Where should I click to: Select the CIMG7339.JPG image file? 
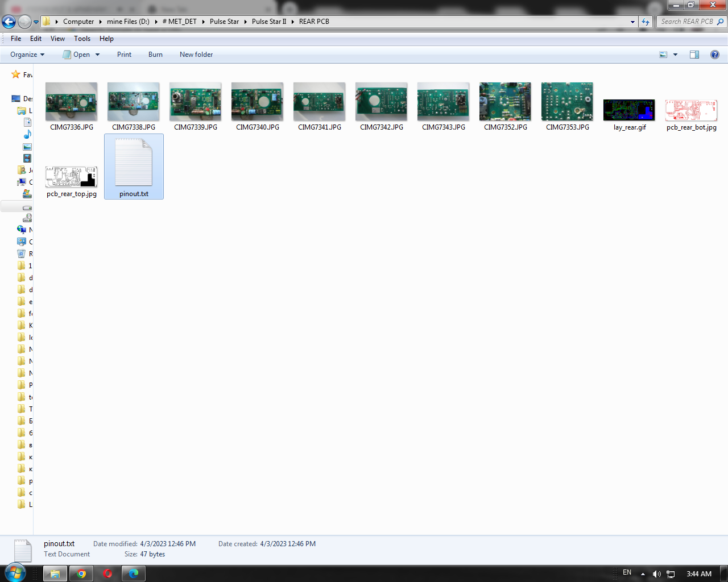tap(196, 107)
